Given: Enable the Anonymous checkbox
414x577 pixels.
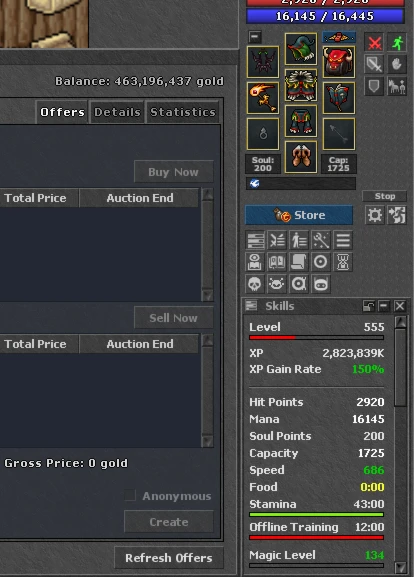Looking at the screenshot, I should pos(130,495).
